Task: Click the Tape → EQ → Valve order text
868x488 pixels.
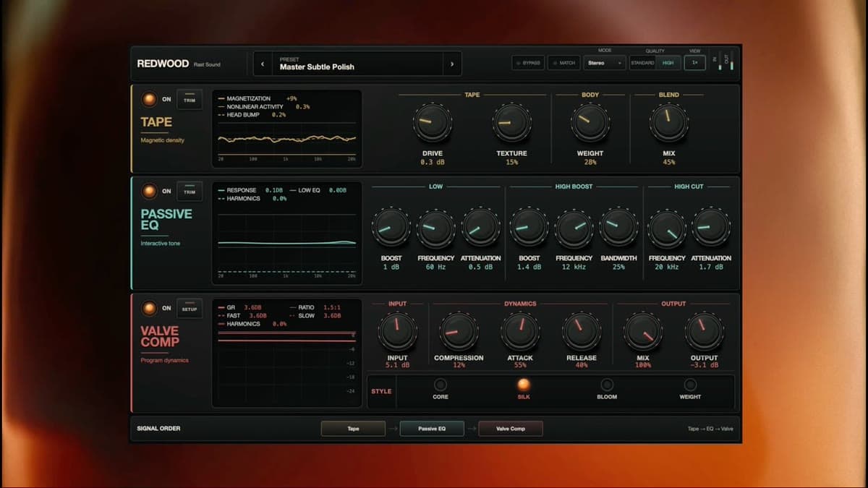Action: tap(710, 429)
